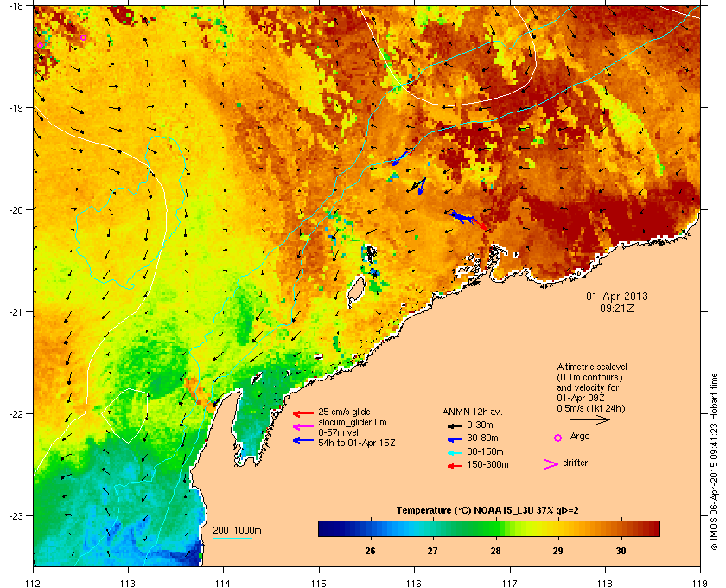Click latitude axis label -23
The height and width of the screenshot is (588, 726).
coord(16,515)
